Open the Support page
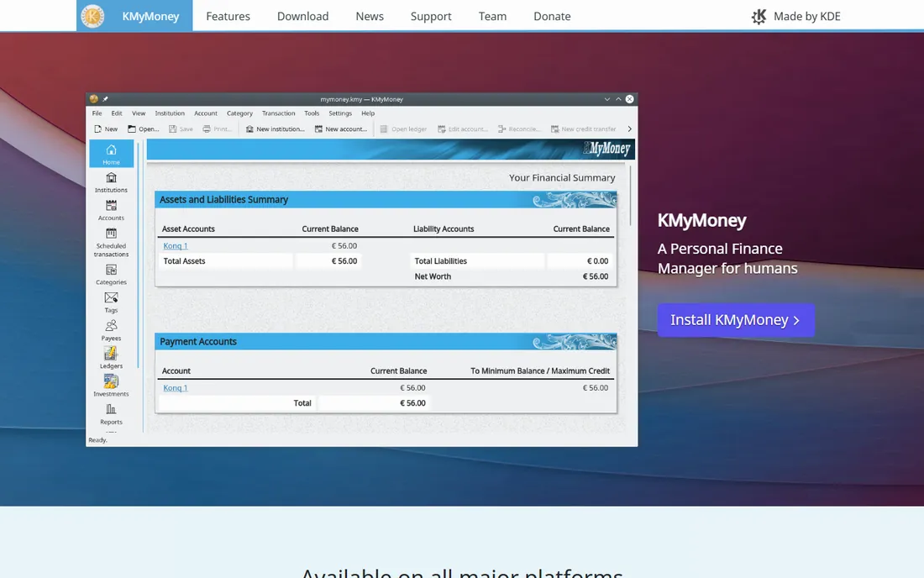This screenshot has width=924, height=578. (431, 17)
